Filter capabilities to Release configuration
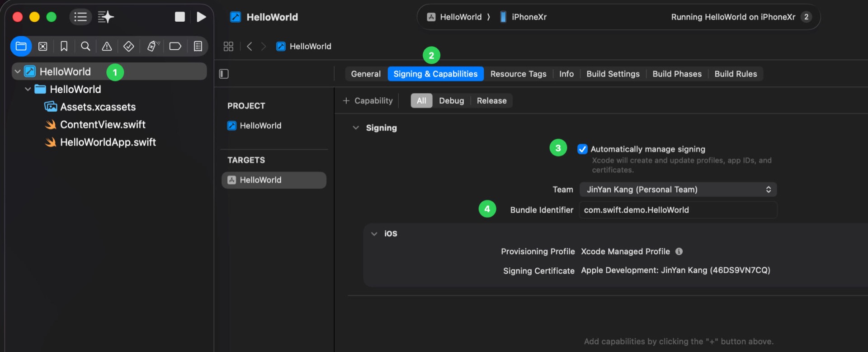Viewport: 868px width, 352px height. coord(491,100)
